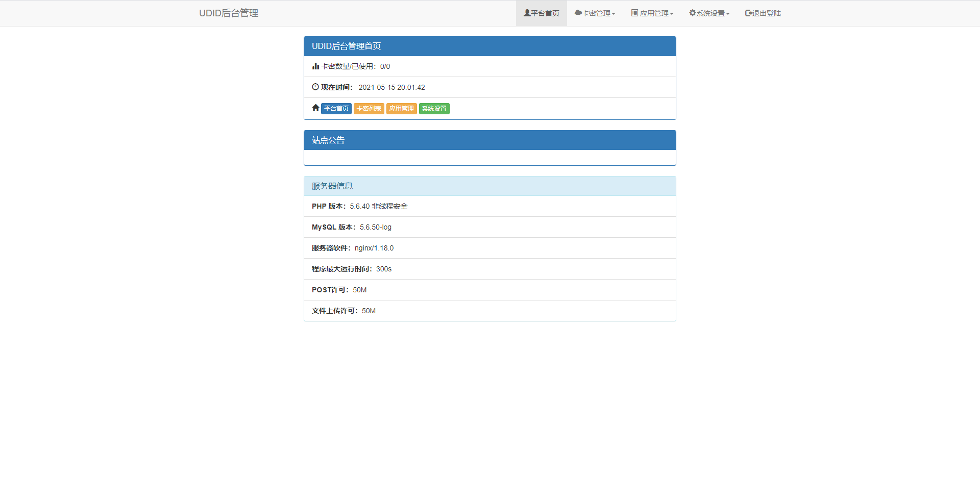This screenshot has width=980, height=478.
Task: Select PHP 版本 value 5.6.40 非线程安全
Action: click(x=379, y=206)
